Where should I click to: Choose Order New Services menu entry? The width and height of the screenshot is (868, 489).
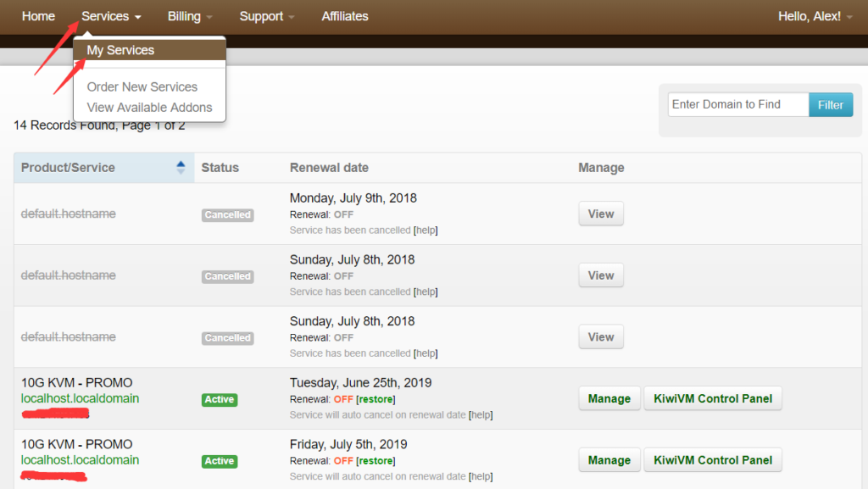tap(142, 86)
